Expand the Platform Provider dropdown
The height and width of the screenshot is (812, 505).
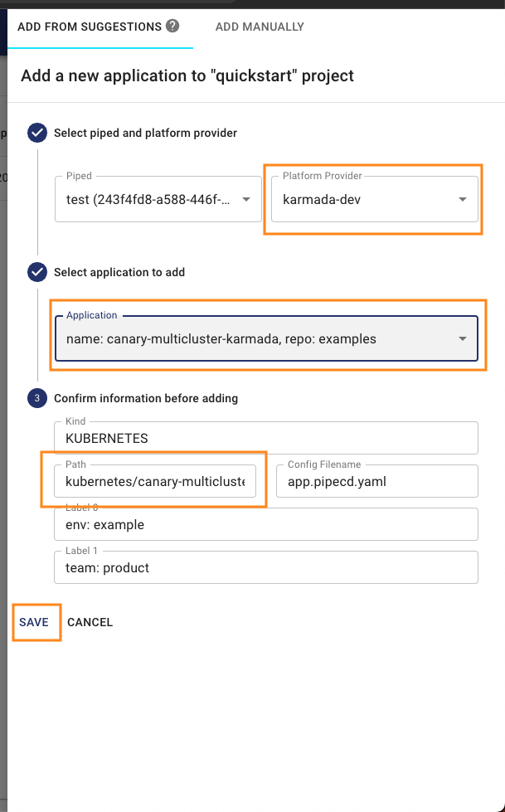pos(375,199)
